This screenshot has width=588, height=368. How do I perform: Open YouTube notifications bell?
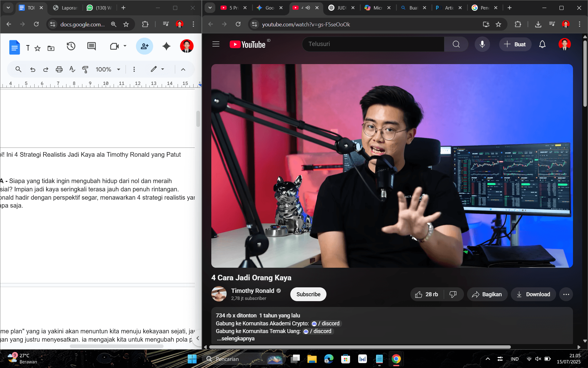coord(542,44)
